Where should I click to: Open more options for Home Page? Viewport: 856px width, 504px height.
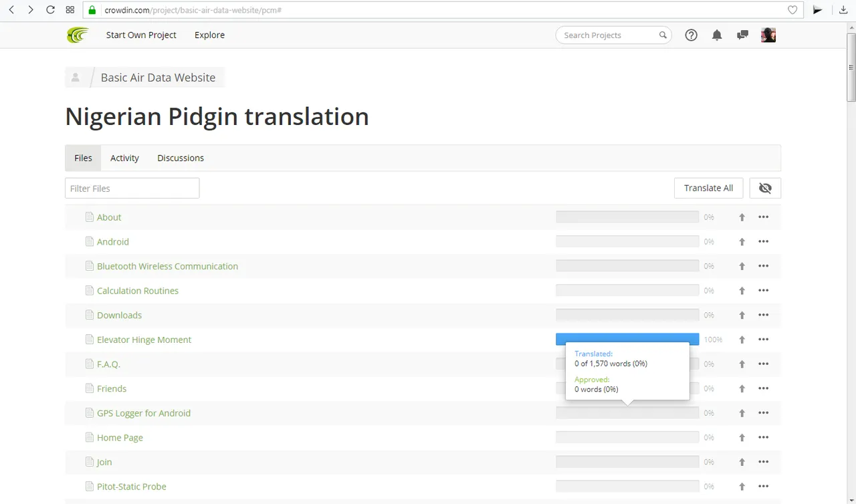[764, 437]
